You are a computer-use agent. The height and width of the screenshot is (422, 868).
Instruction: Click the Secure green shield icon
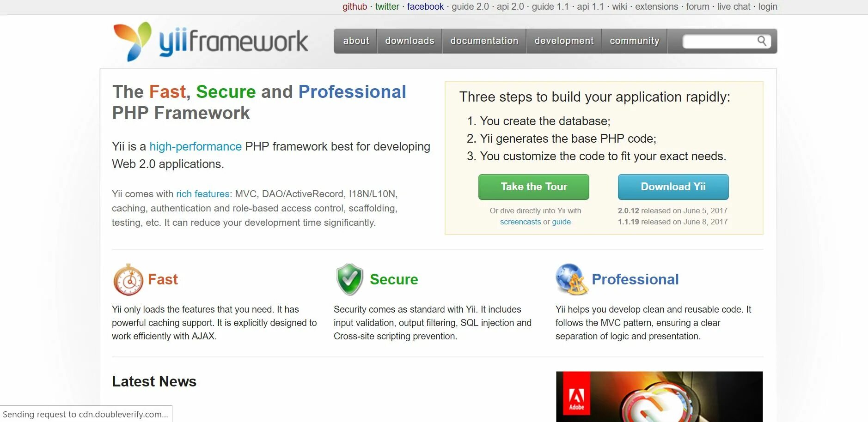(349, 279)
